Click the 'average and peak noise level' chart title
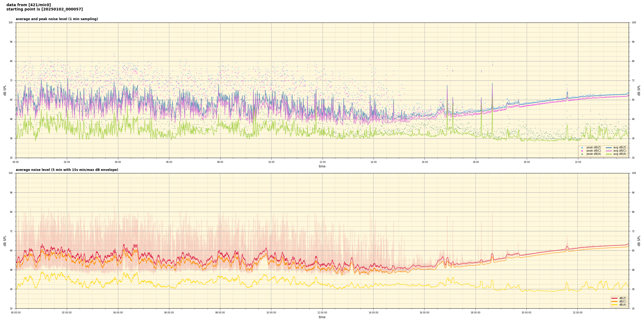The height and width of the screenshot is (322, 644). tap(57, 19)
